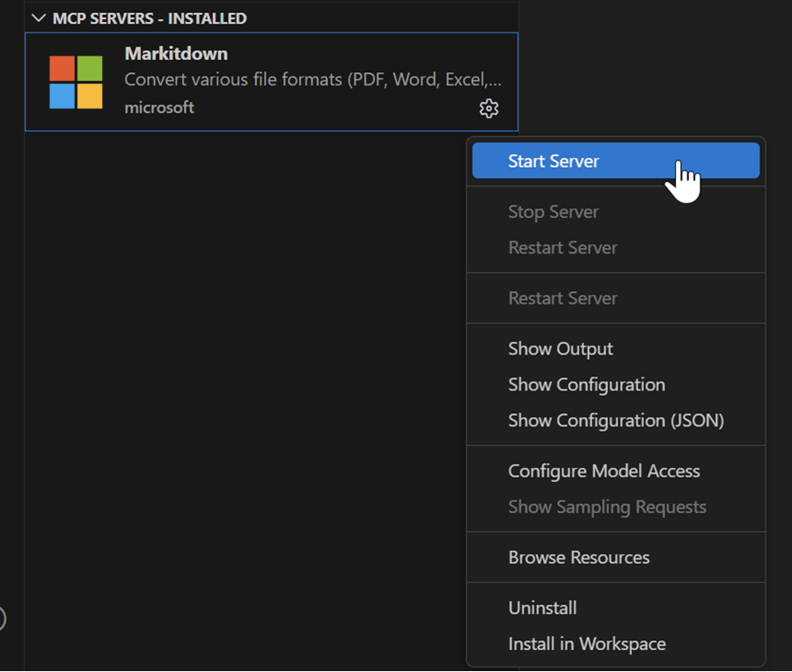792x672 pixels.
Task: Select the Markitdown description text
Action: tap(312, 80)
